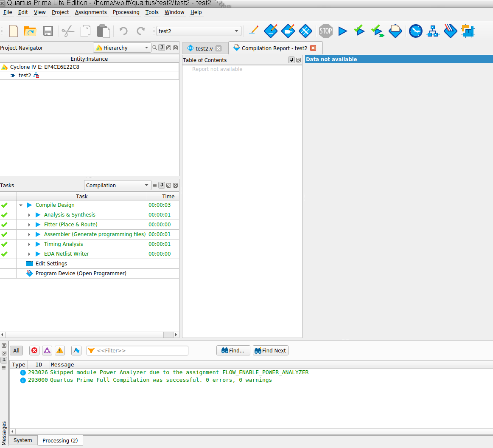Close the Compilation Report tab
This screenshot has height=448, width=493.
313,48
